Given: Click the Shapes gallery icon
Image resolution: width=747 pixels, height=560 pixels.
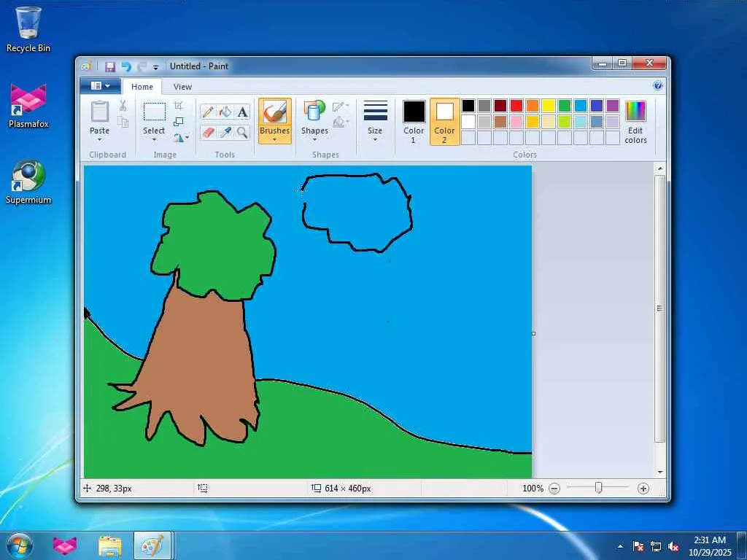Looking at the screenshot, I should coord(314,112).
